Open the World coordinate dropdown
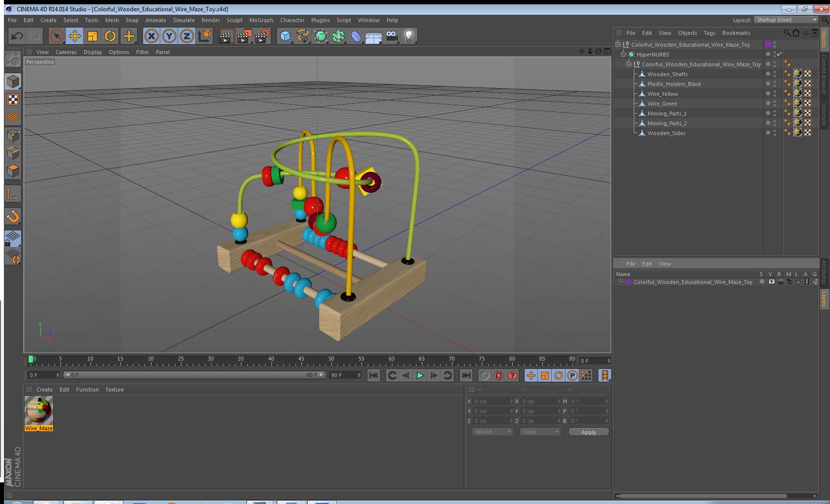This screenshot has width=830, height=504. pyautogui.click(x=492, y=432)
